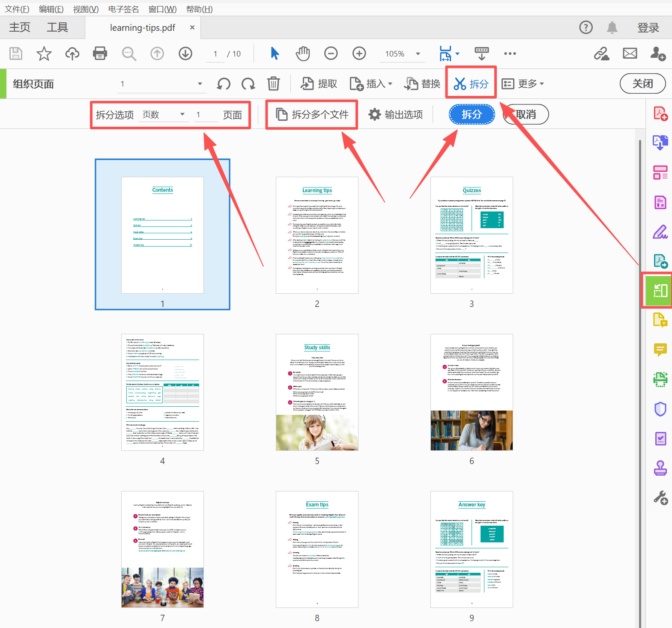Open notifications bell
The width and height of the screenshot is (672, 628).
coord(612,28)
